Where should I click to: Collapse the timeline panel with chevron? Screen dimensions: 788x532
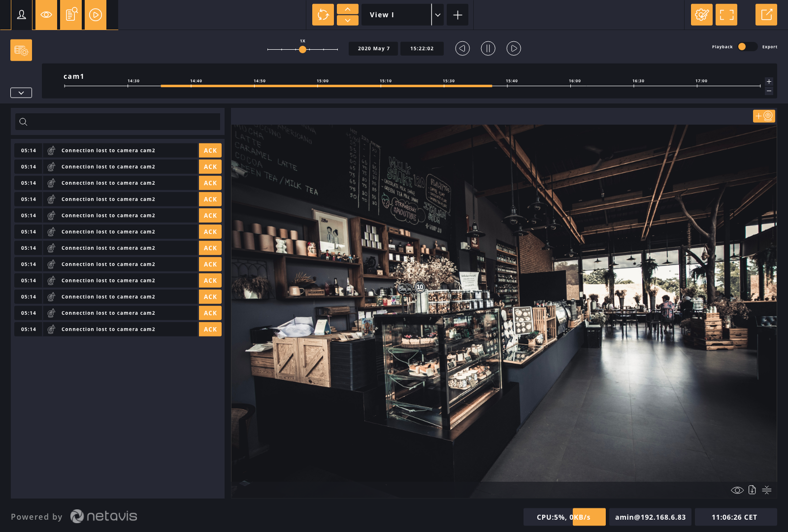(21, 93)
